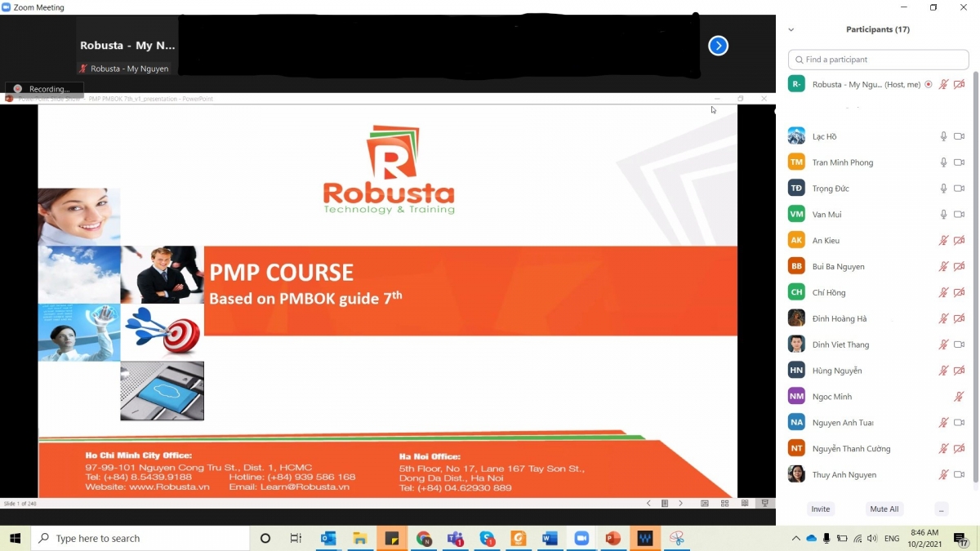Click video icon next to Van Mui

960,215
